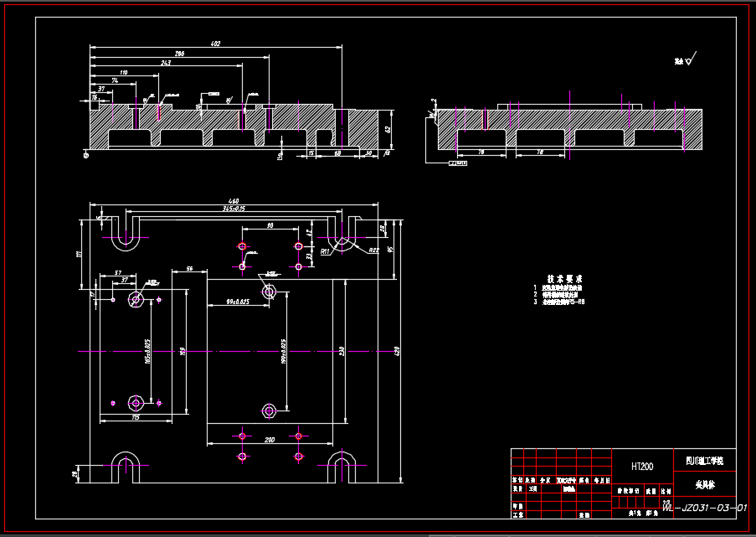Click the 技术要求 heading
Viewport: 756px width, 537px height.
[564, 279]
